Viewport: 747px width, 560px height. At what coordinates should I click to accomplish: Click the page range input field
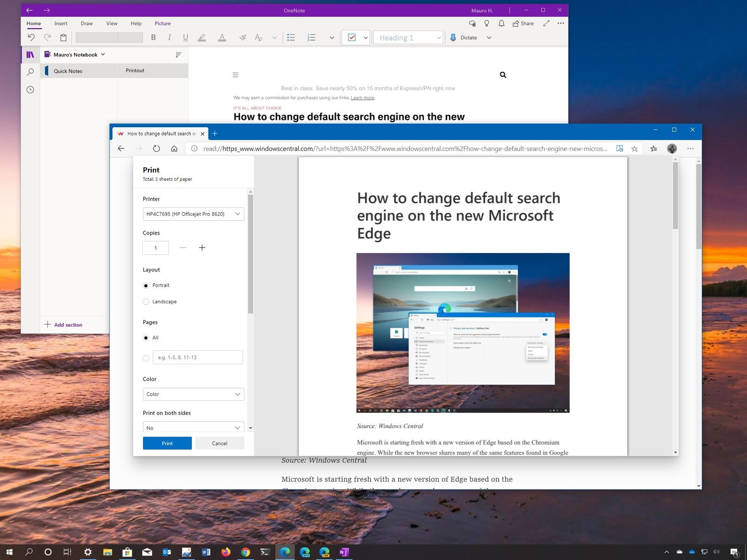(198, 357)
